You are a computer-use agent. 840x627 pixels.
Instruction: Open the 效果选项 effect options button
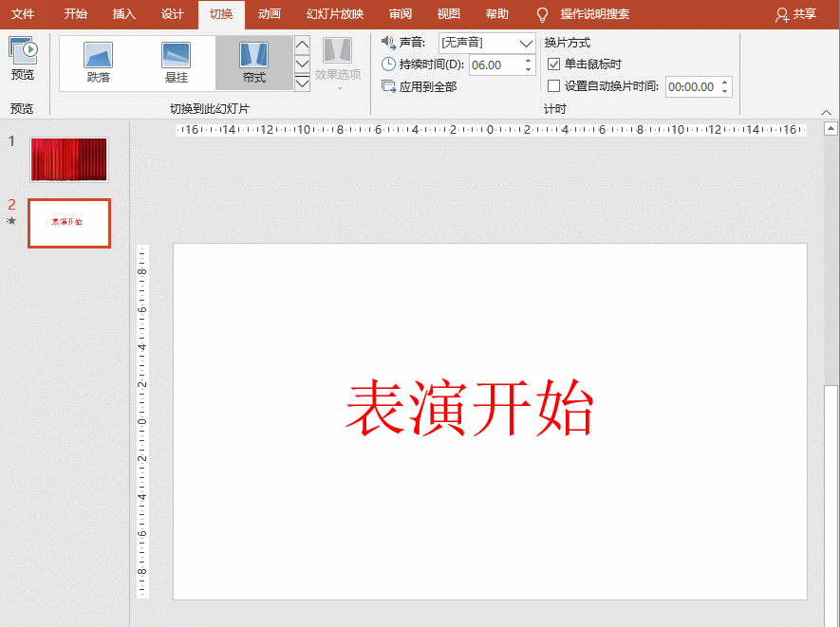tap(338, 62)
